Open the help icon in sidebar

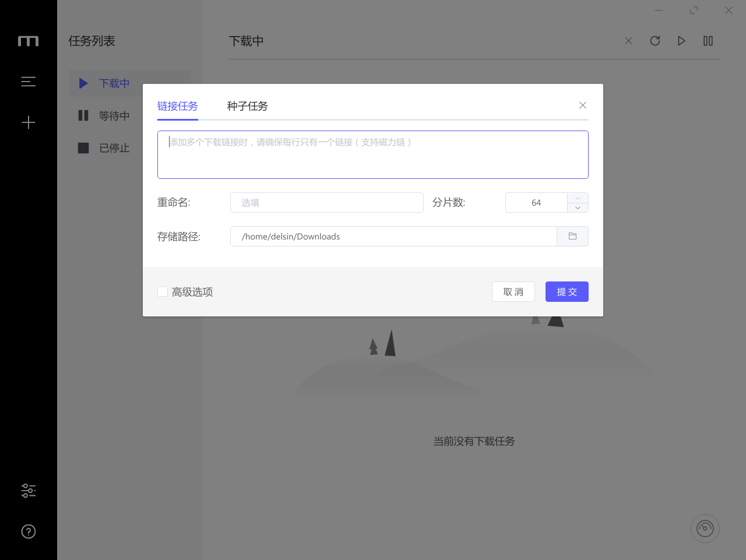pyautogui.click(x=28, y=531)
